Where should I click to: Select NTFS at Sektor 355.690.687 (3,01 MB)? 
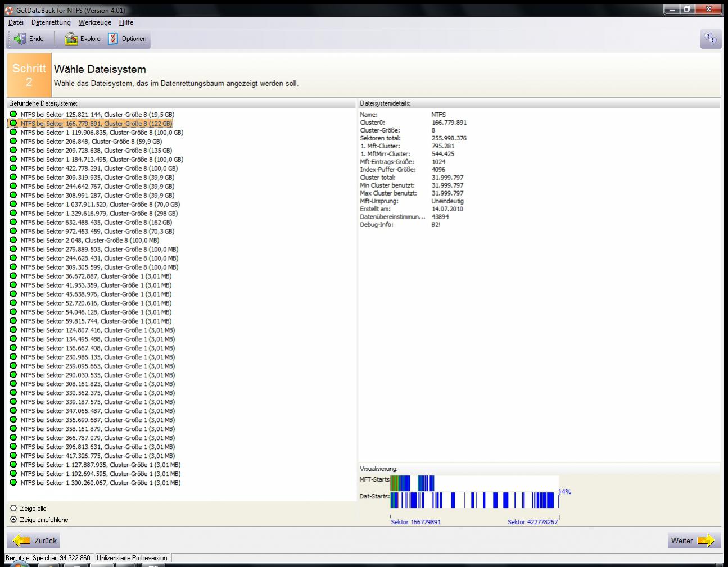(x=92, y=420)
